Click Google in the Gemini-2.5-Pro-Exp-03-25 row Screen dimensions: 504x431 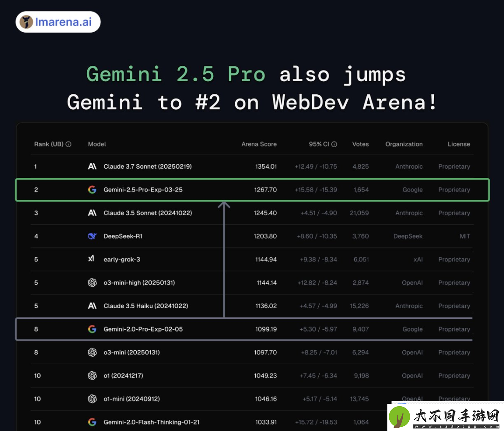413,190
